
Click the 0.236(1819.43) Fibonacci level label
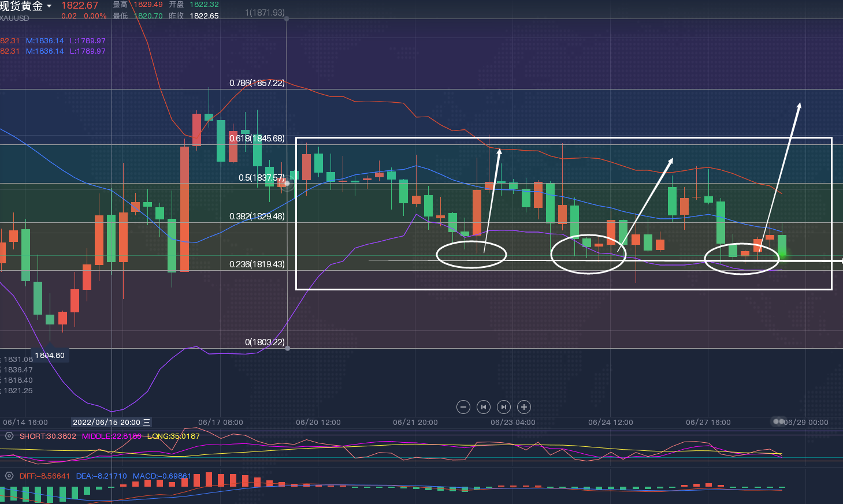[x=257, y=264]
